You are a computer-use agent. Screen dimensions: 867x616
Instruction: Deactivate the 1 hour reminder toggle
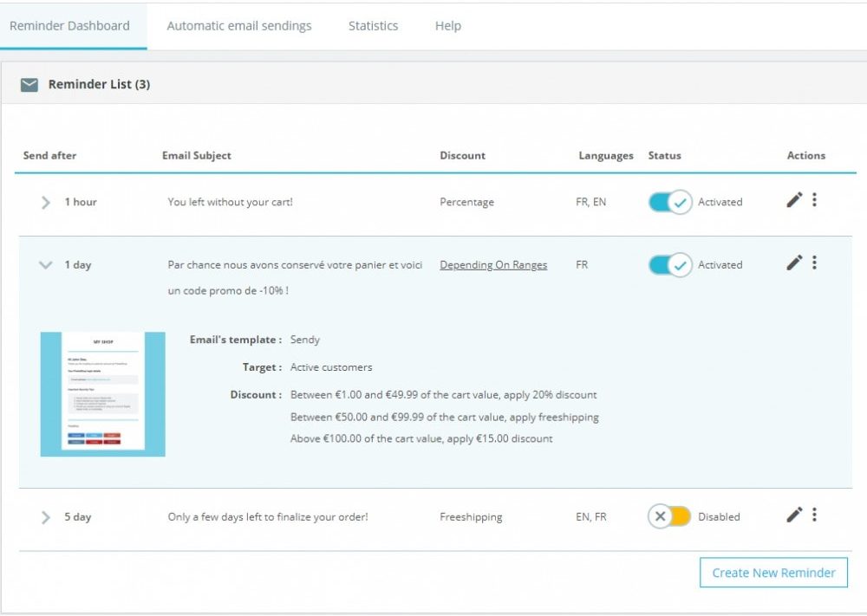(670, 203)
